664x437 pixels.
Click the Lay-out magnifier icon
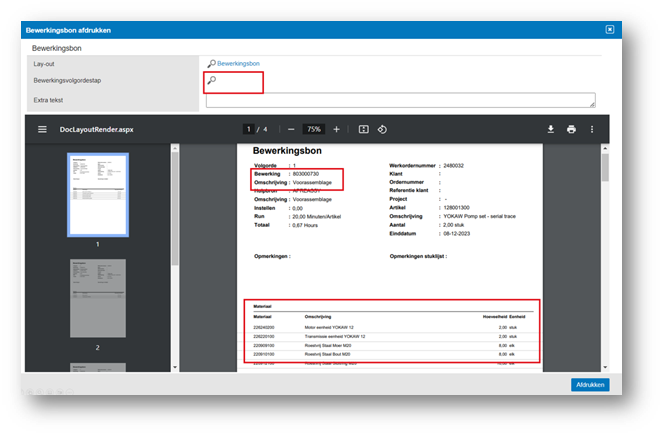coord(210,63)
